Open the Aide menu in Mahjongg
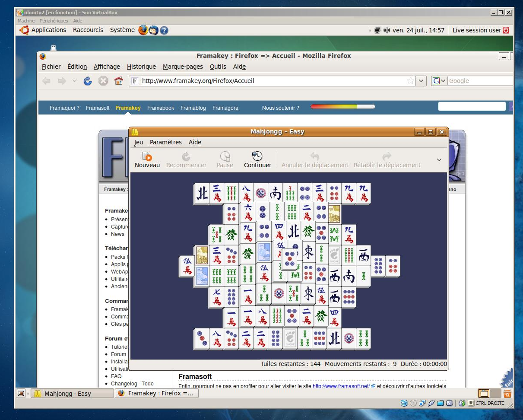 pyautogui.click(x=195, y=142)
